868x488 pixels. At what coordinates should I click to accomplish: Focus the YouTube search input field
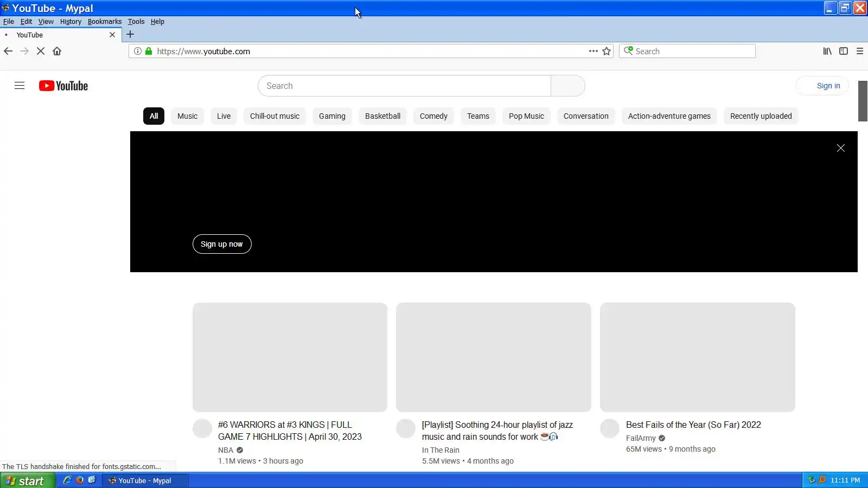click(x=404, y=86)
